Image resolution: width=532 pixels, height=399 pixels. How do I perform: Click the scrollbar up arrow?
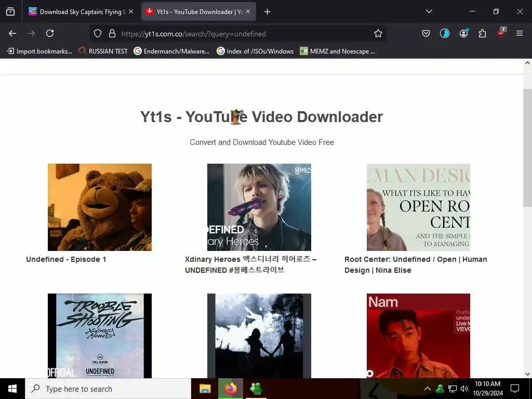[x=528, y=63]
